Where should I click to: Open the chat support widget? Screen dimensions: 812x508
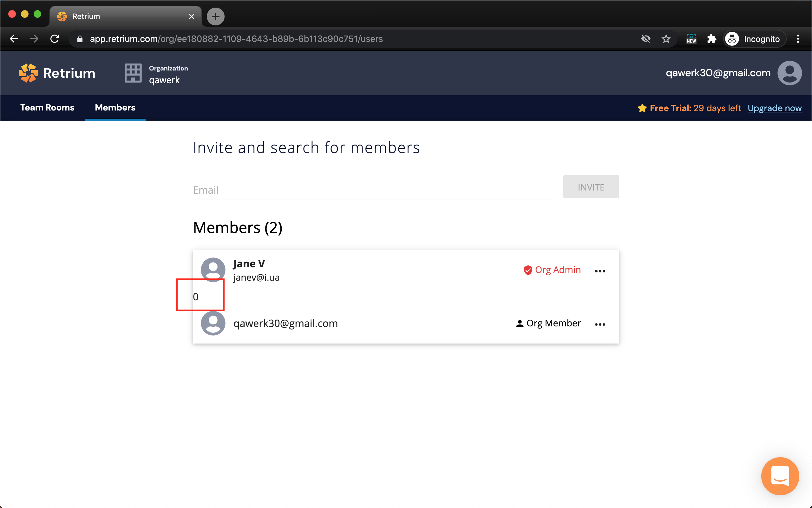click(780, 476)
